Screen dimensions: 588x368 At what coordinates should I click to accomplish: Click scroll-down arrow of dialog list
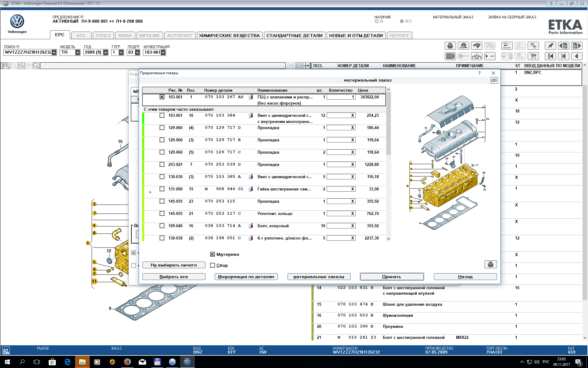pos(388,239)
